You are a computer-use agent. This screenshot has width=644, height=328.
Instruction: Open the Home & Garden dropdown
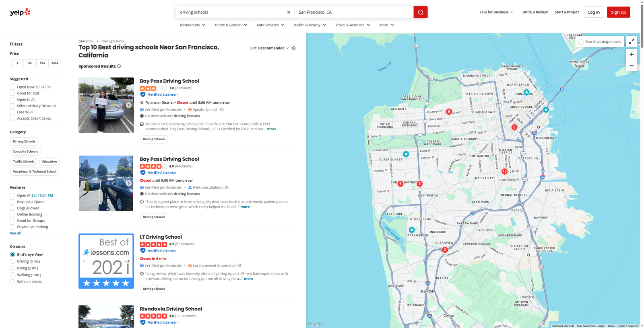(231, 25)
